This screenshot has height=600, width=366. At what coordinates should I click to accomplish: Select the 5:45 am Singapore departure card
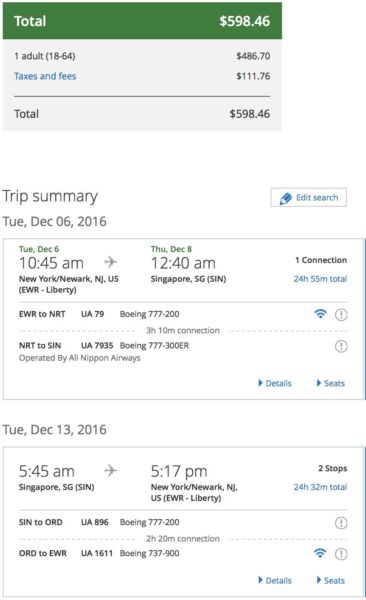(183, 522)
